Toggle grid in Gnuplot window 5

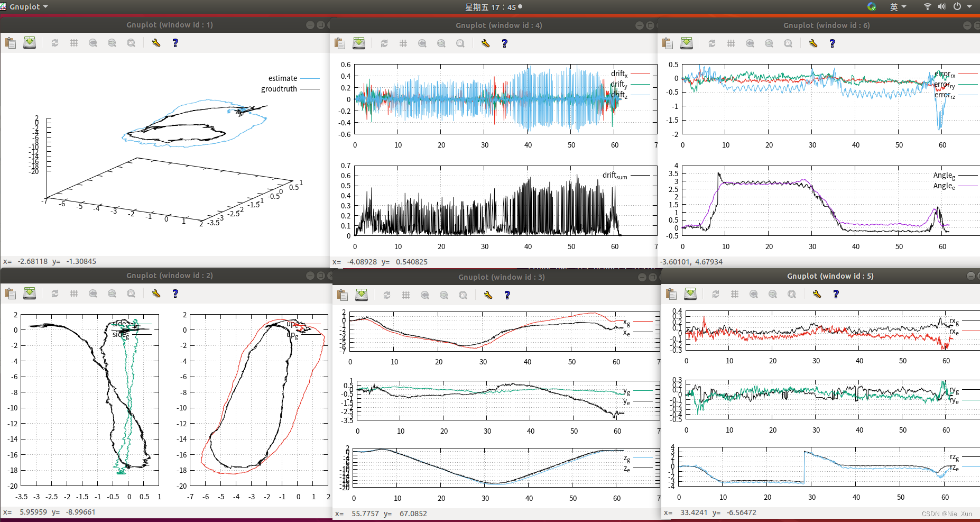(x=735, y=294)
